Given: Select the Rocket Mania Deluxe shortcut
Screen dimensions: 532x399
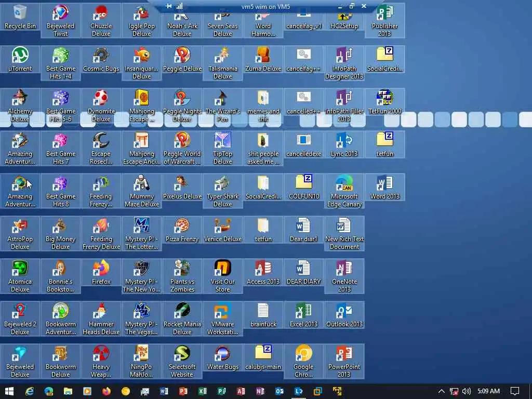Looking at the screenshot, I should click(182, 319).
